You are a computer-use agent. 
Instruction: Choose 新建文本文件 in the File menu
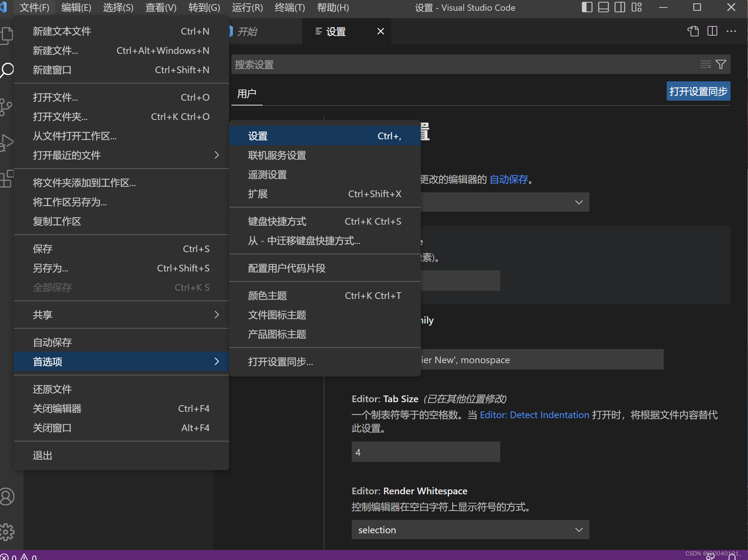pyautogui.click(x=121, y=31)
